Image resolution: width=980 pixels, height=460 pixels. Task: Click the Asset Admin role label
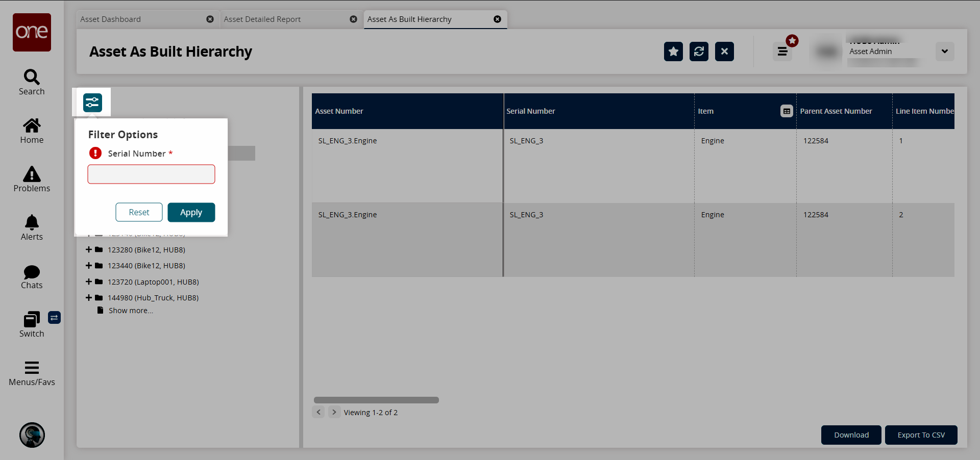click(x=870, y=52)
